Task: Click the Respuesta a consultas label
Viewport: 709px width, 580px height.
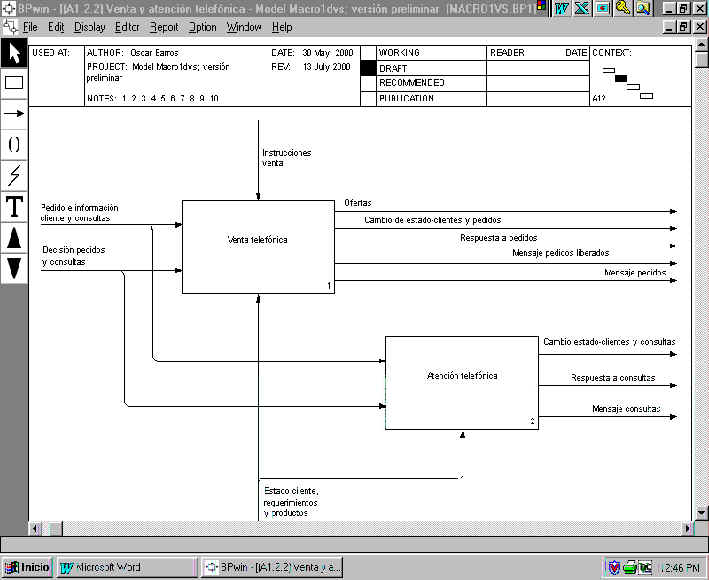Action: coord(613,377)
